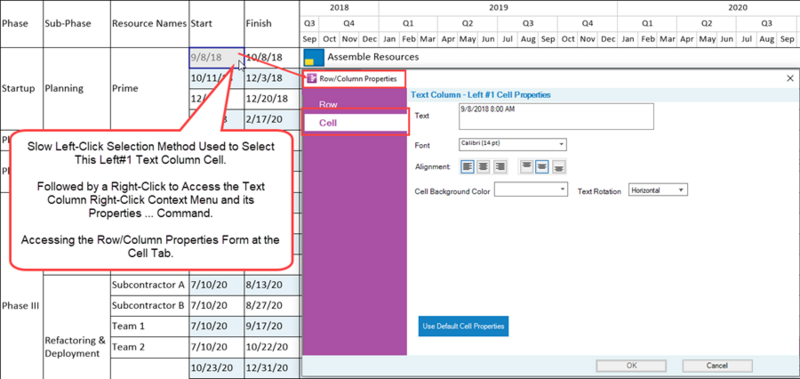Close the Row/Column Properties dialog
The height and width of the screenshot is (379, 800).
pyautogui.click(x=790, y=78)
